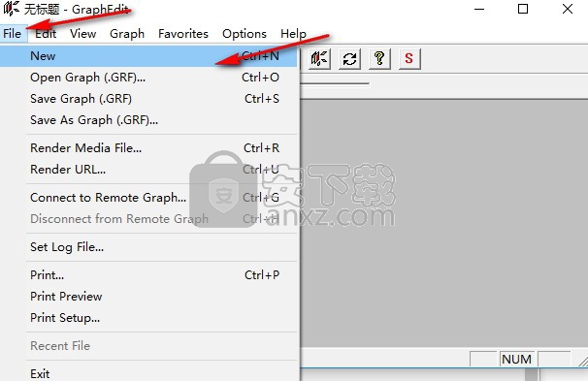Image resolution: width=588 pixels, height=381 pixels.
Task: Select Save Graph (.GRF) entry
Action: (148, 99)
